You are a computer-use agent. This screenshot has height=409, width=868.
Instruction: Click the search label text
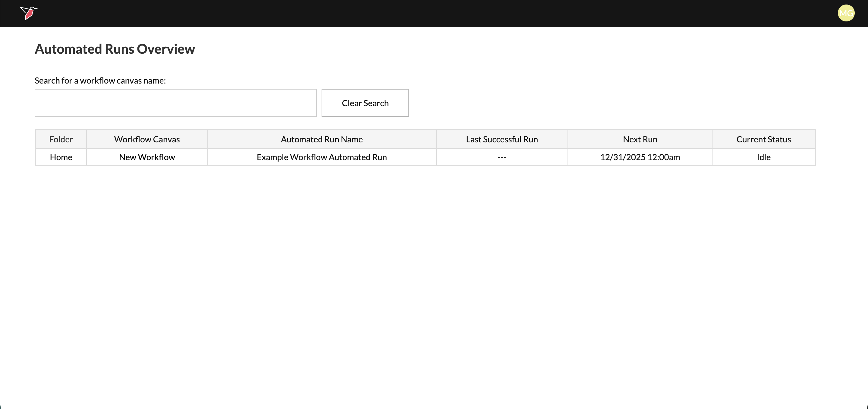point(100,81)
